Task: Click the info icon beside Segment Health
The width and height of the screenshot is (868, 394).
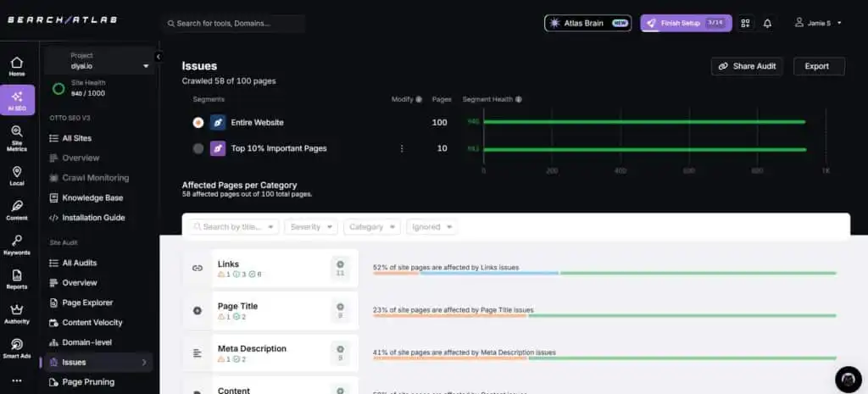Action: pyautogui.click(x=518, y=100)
